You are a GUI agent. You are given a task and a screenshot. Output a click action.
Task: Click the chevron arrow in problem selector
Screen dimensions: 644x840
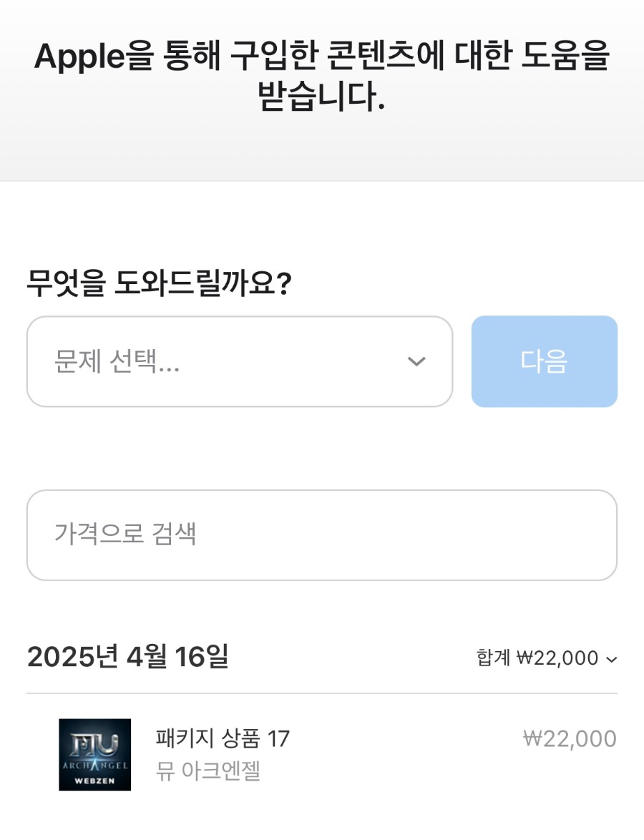point(416,361)
